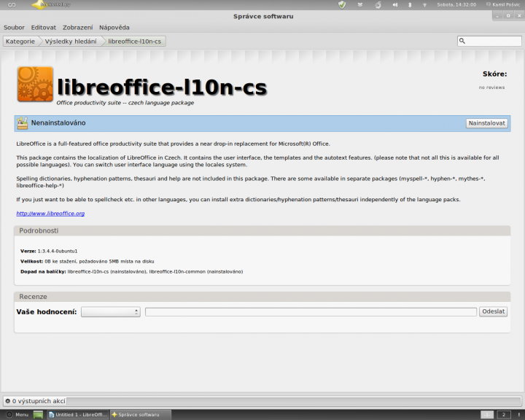Open the http://www.libreoffice.org link
Image resolution: width=525 pixels, height=420 pixels.
click(50, 214)
